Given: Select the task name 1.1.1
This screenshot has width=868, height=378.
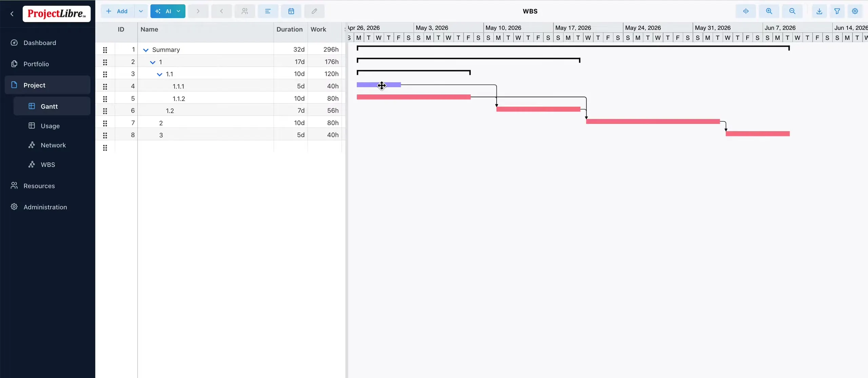Looking at the screenshot, I should [x=178, y=86].
